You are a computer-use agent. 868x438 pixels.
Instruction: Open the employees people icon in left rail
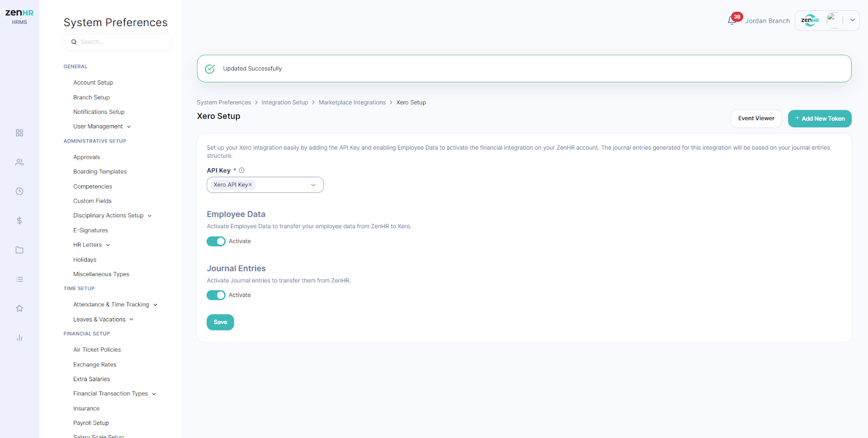click(20, 162)
